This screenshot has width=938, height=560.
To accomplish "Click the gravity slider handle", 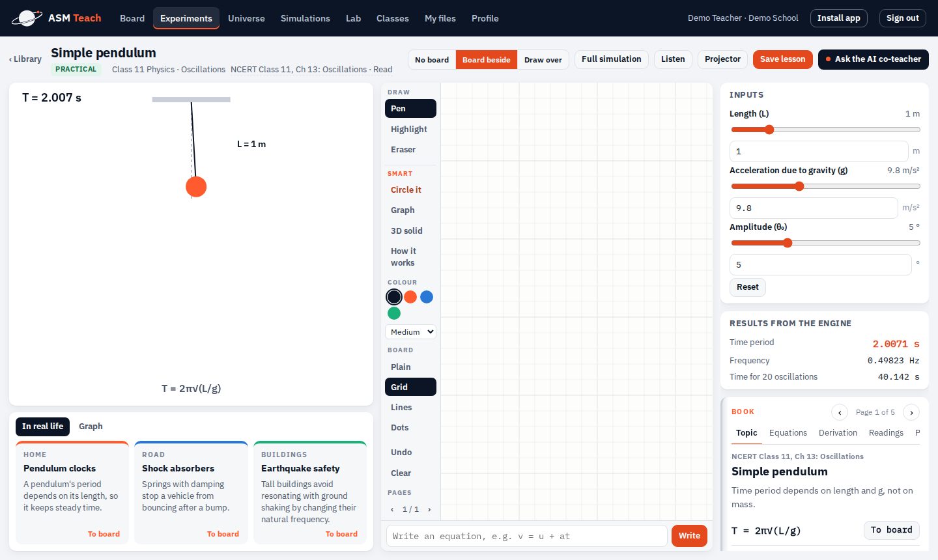I will (799, 186).
